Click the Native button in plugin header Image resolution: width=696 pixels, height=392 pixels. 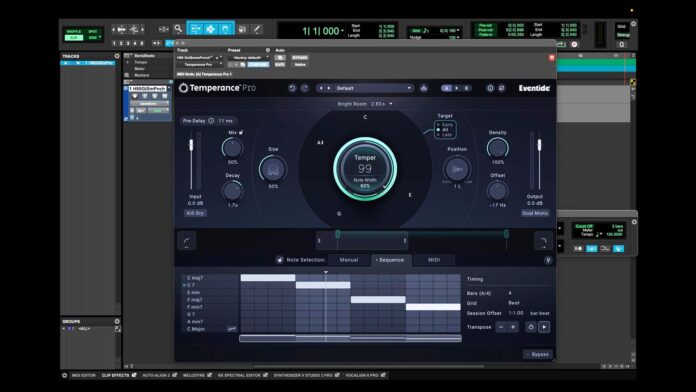click(300, 64)
